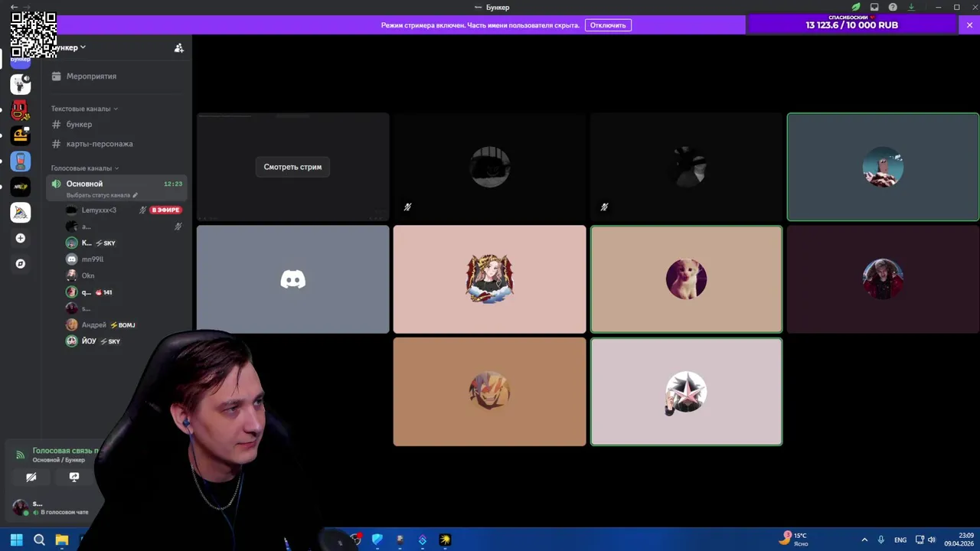Open Windows taskbar search
Viewport: 980px width, 551px height.
[x=39, y=540]
